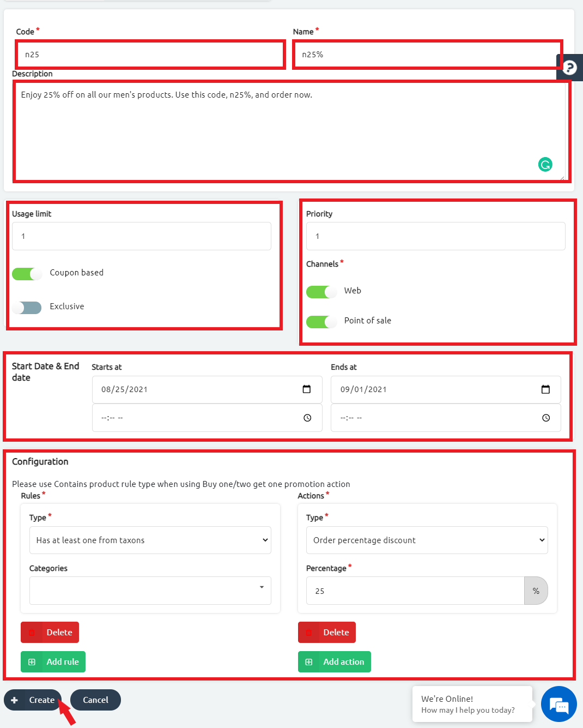
Task: Click the percent sign addon
Action: 536,591
